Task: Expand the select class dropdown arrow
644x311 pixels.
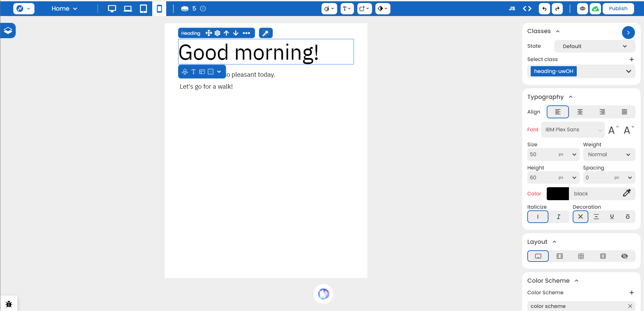Action: pos(629,71)
